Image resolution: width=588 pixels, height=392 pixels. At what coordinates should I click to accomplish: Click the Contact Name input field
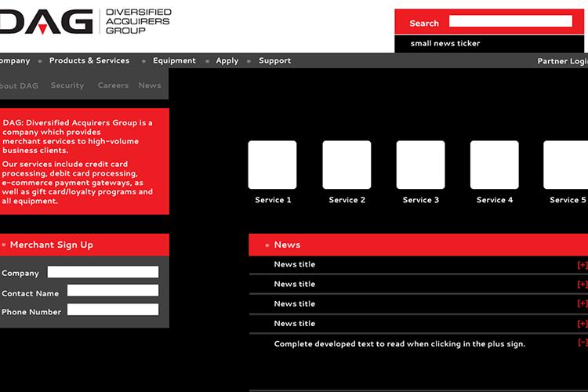coord(112,290)
